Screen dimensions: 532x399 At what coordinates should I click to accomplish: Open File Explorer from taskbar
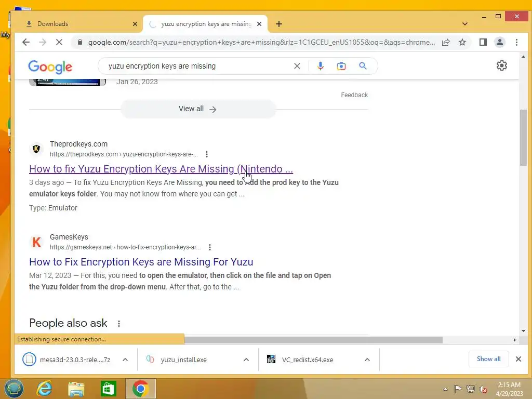coord(76,389)
